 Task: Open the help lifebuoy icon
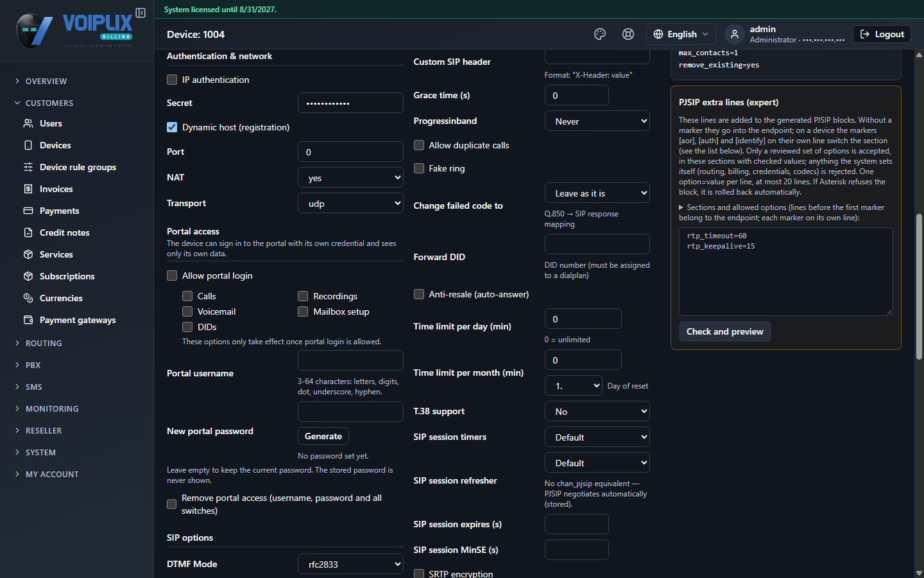[628, 34]
